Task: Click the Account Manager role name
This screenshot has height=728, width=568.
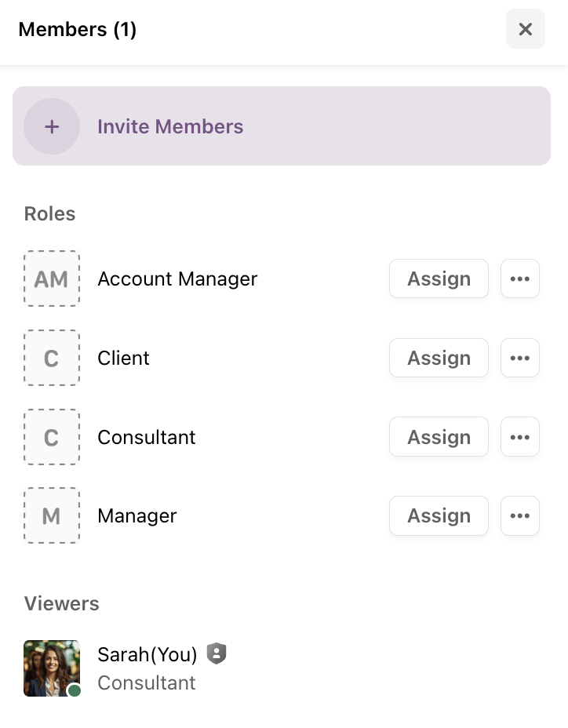Action: click(177, 278)
